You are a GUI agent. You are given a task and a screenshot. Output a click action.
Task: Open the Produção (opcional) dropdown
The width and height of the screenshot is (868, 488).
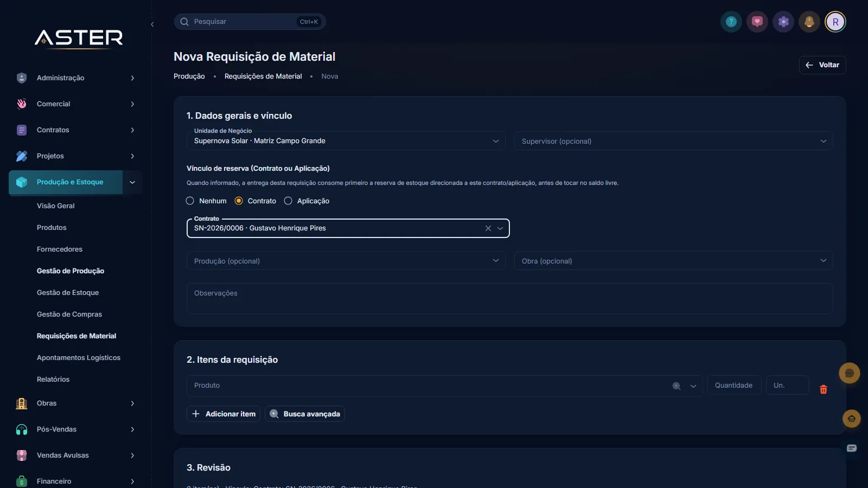click(x=346, y=261)
